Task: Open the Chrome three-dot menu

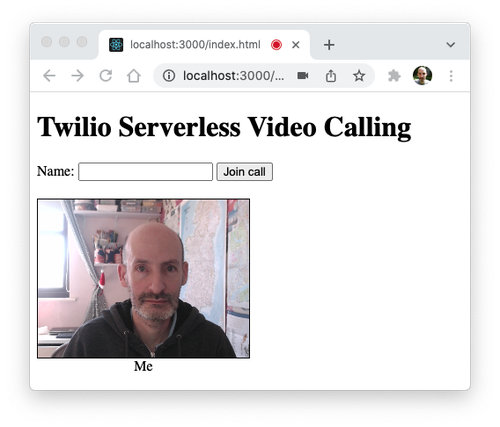Action: [x=451, y=76]
